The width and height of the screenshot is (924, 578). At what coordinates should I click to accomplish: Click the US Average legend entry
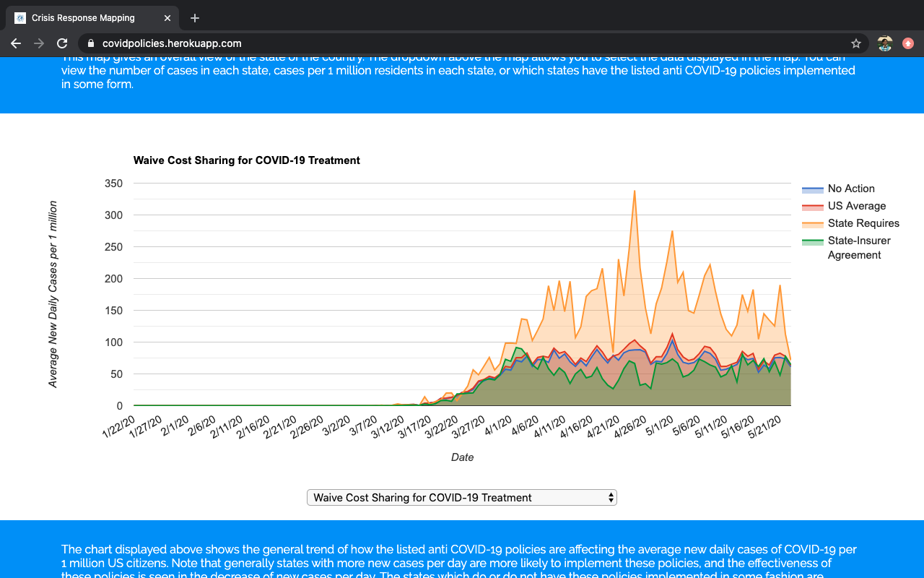(856, 206)
